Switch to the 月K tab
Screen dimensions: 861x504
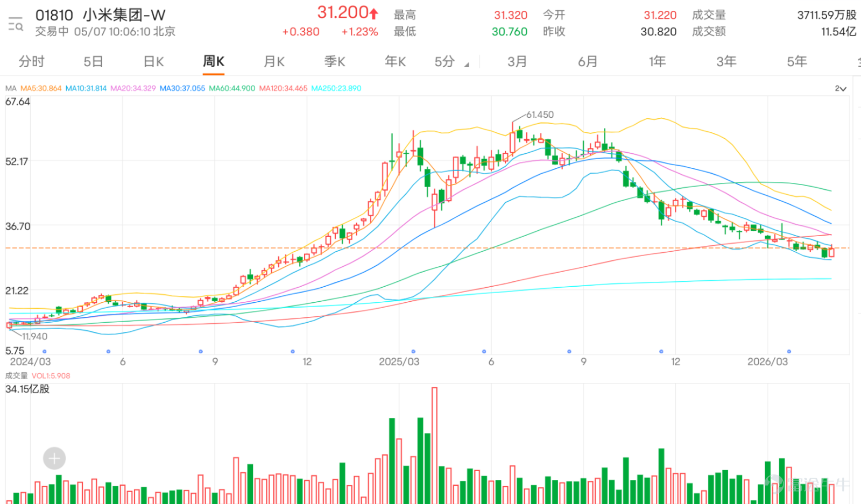coord(274,61)
